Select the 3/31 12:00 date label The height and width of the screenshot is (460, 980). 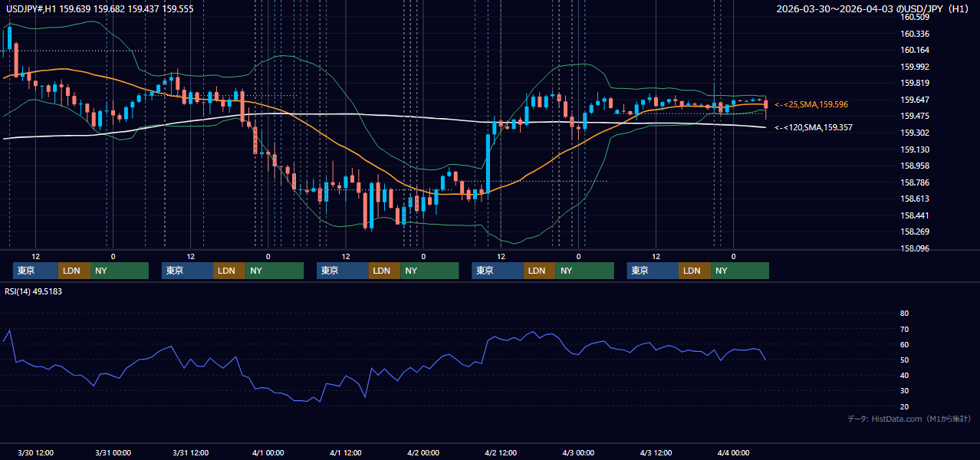click(190, 452)
